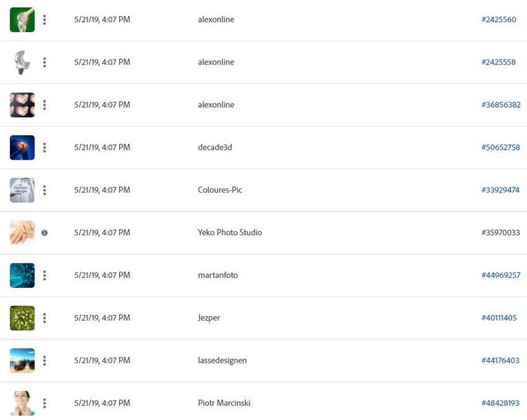Image resolution: width=527 pixels, height=420 pixels.
Task: Open the beach sunglasses thumbnail by lassedesignen
Action: pos(22,360)
